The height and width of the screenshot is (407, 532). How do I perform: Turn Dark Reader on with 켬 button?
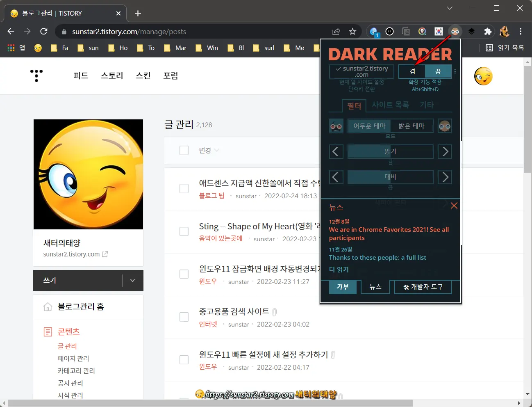tap(412, 71)
